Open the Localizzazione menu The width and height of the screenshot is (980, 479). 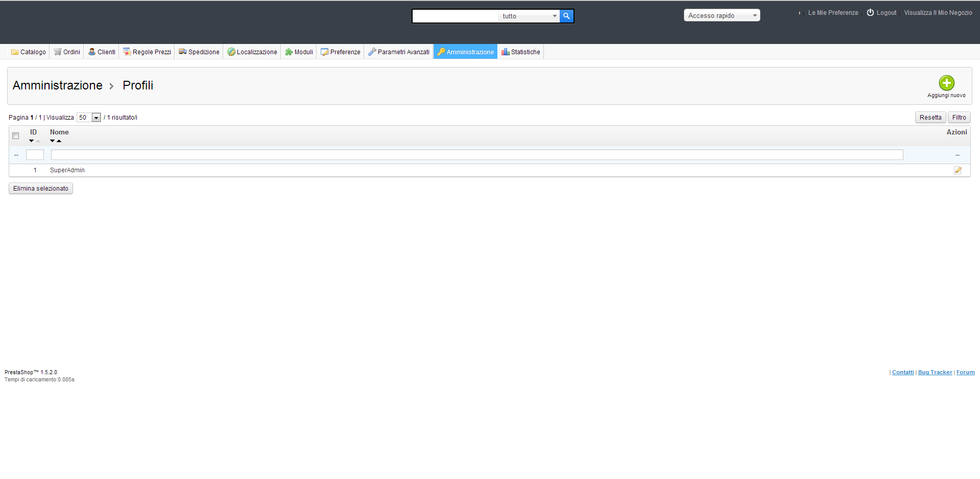click(x=252, y=52)
